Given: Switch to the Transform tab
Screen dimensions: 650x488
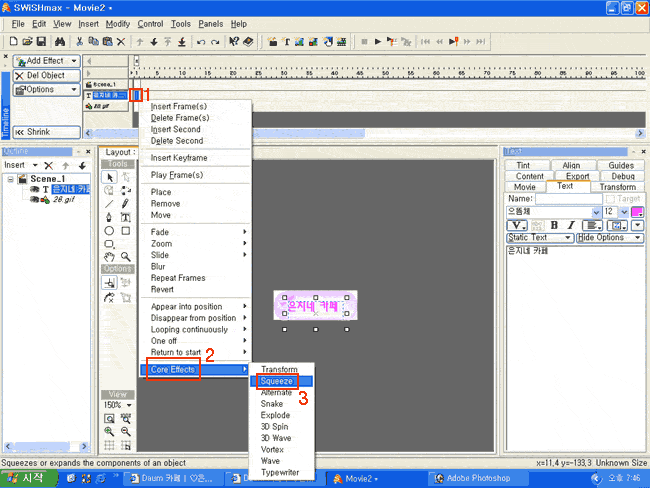Looking at the screenshot, I should coord(617,187).
